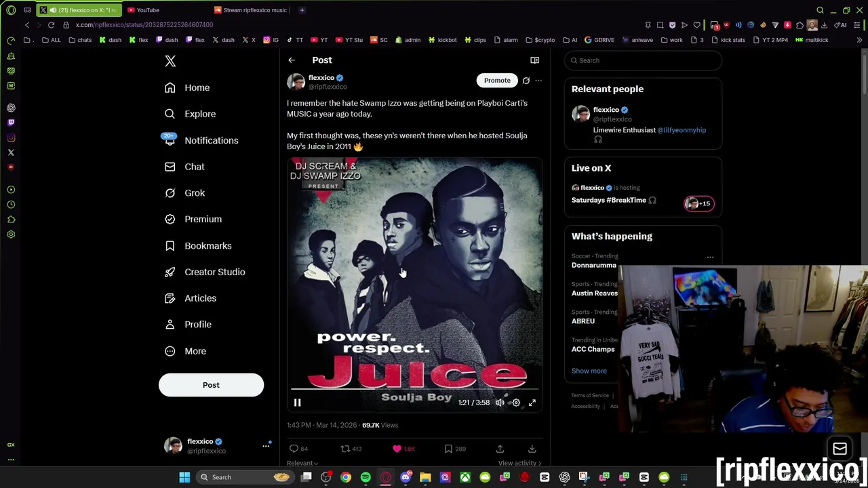Click the Grok explain icon beside Promote
This screenshot has height=488, width=868.
click(526, 81)
